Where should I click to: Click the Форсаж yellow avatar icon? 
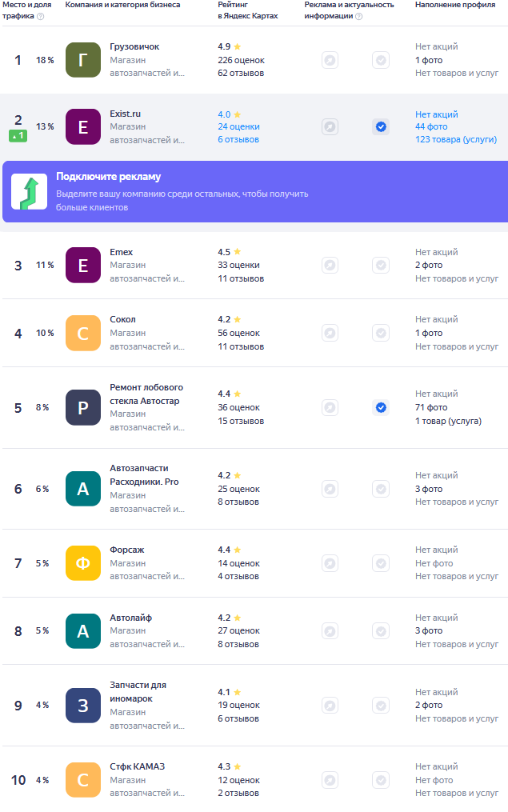coord(83,563)
